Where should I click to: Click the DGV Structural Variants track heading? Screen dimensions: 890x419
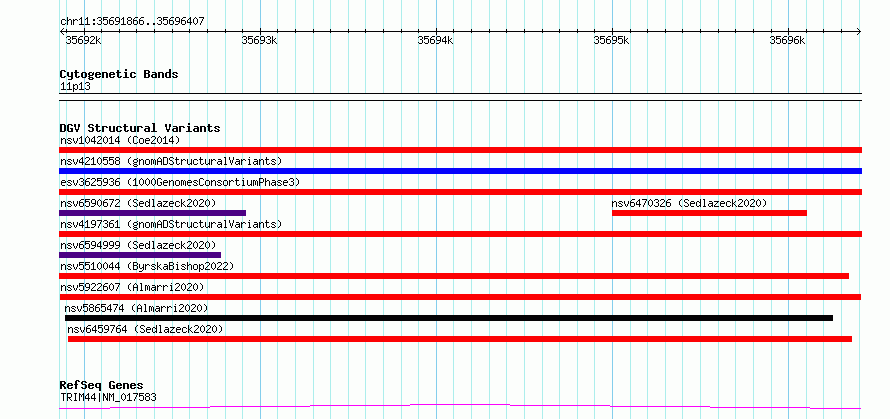point(140,128)
